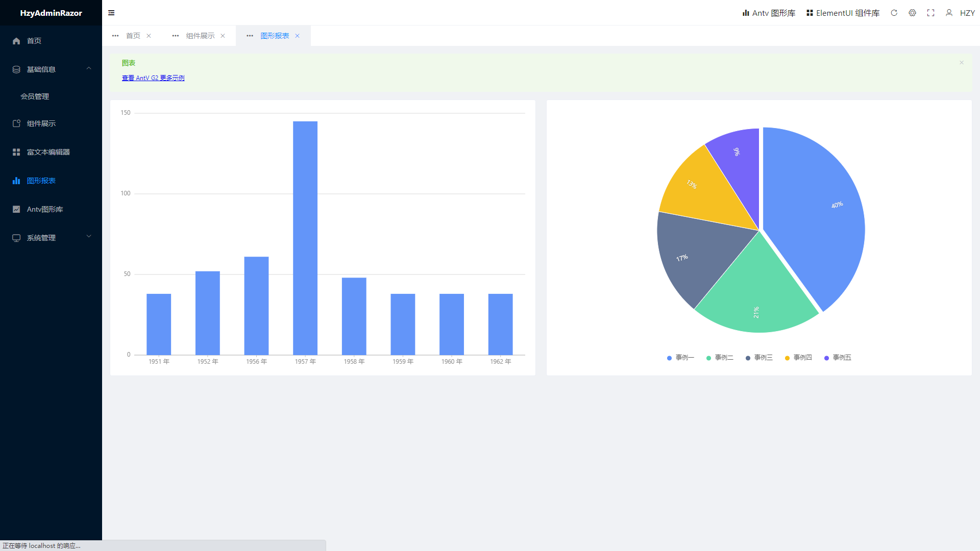
Task: Click the 组件展示 sidebar icon
Action: (x=16, y=123)
